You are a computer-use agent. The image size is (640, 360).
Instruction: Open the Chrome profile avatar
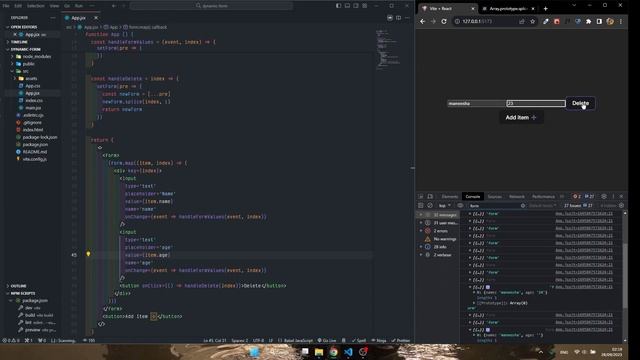(x=610, y=21)
